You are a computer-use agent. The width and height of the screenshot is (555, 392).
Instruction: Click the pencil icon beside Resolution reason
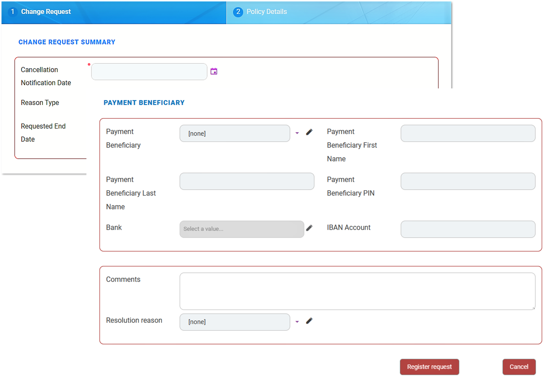(x=309, y=321)
